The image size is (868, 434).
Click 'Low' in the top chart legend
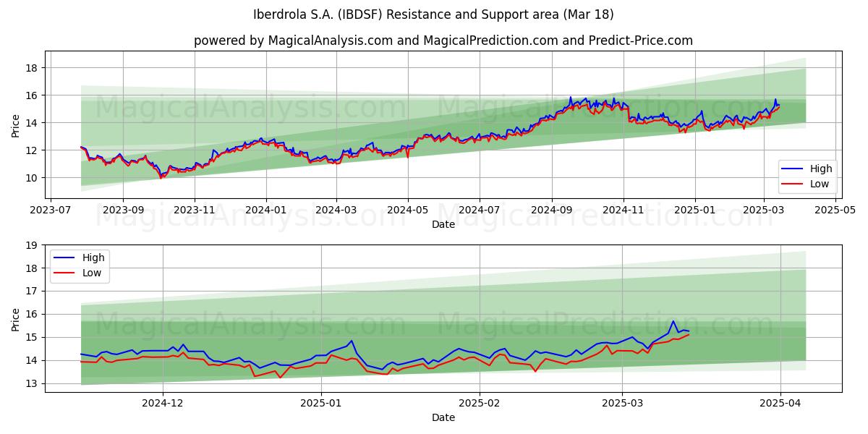point(820,184)
